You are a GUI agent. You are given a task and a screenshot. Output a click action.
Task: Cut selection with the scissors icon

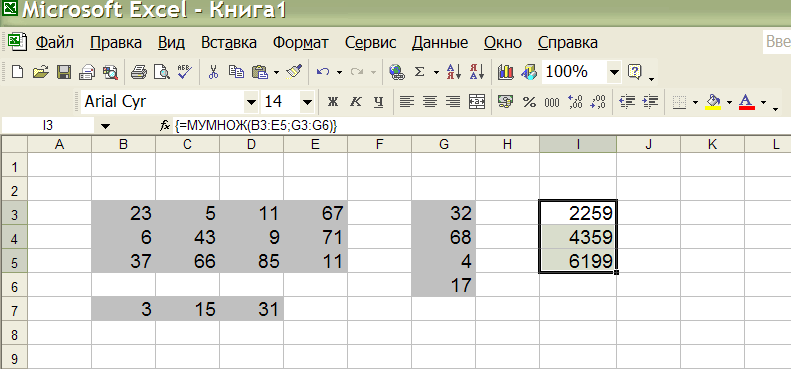pos(213,72)
